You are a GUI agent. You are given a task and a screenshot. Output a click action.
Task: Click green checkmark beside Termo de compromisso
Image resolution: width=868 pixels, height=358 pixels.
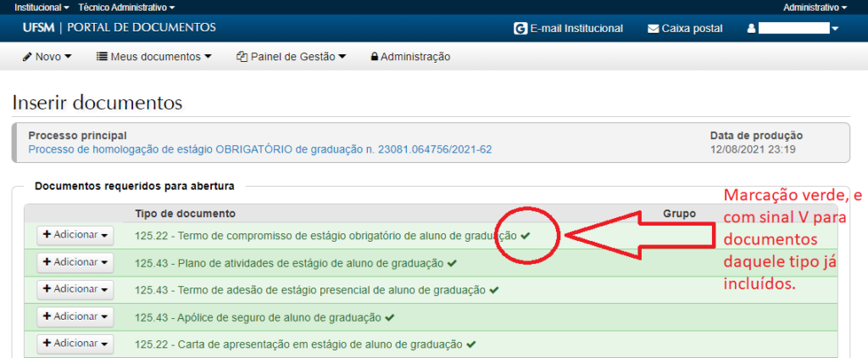click(526, 236)
